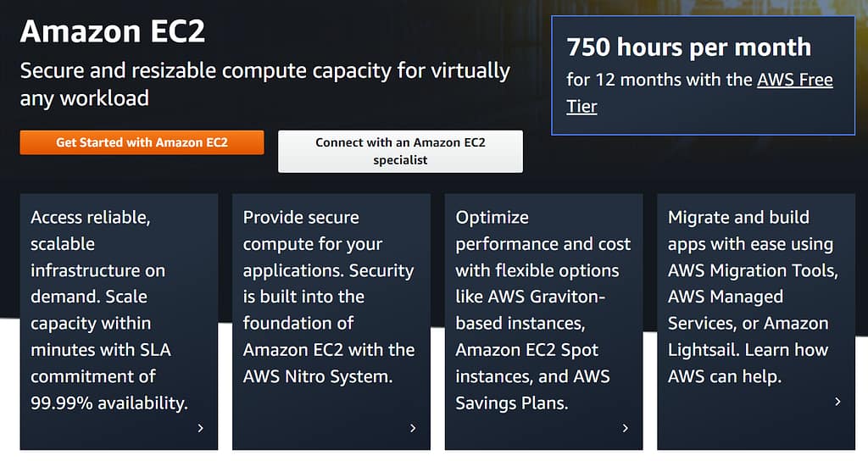Image resolution: width=868 pixels, height=461 pixels.
Task: Select the 750 hours per month heading
Action: [x=688, y=47]
